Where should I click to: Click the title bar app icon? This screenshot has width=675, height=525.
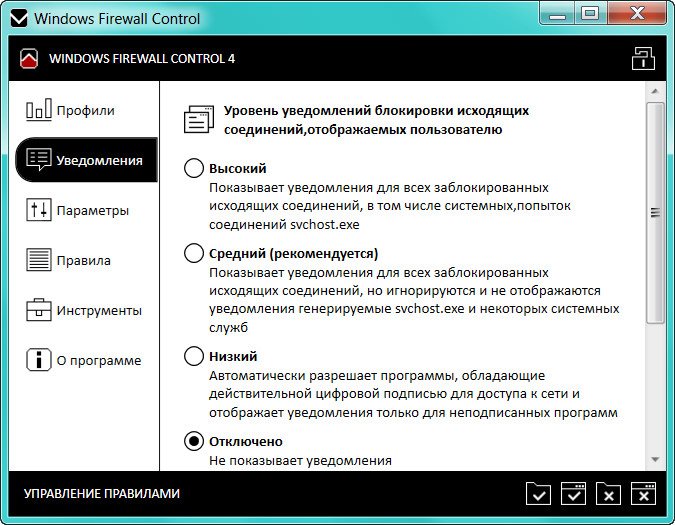pyautogui.click(x=19, y=18)
